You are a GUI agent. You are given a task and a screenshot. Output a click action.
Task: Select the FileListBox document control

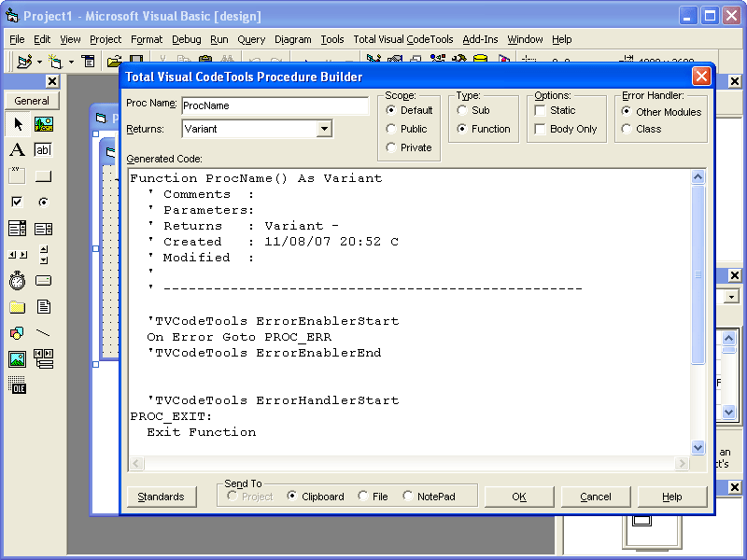(x=43, y=307)
